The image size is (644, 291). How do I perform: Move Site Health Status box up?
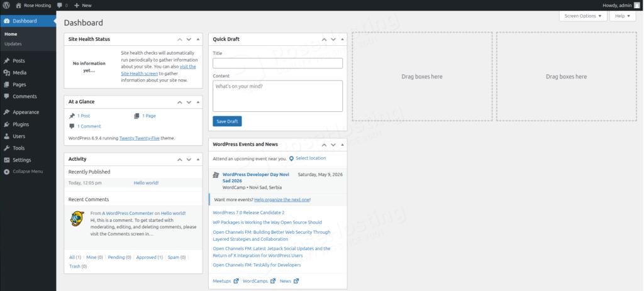tap(179, 40)
